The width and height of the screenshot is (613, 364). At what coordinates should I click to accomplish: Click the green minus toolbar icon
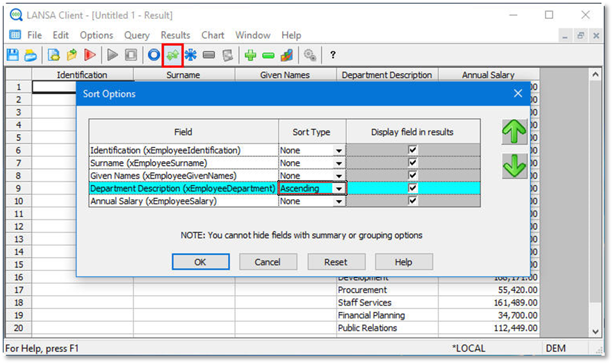pos(268,55)
